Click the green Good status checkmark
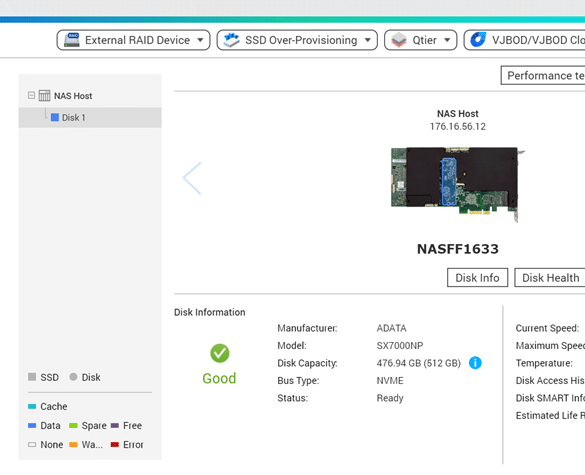Screen dimensions: 585x475 pos(220,353)
